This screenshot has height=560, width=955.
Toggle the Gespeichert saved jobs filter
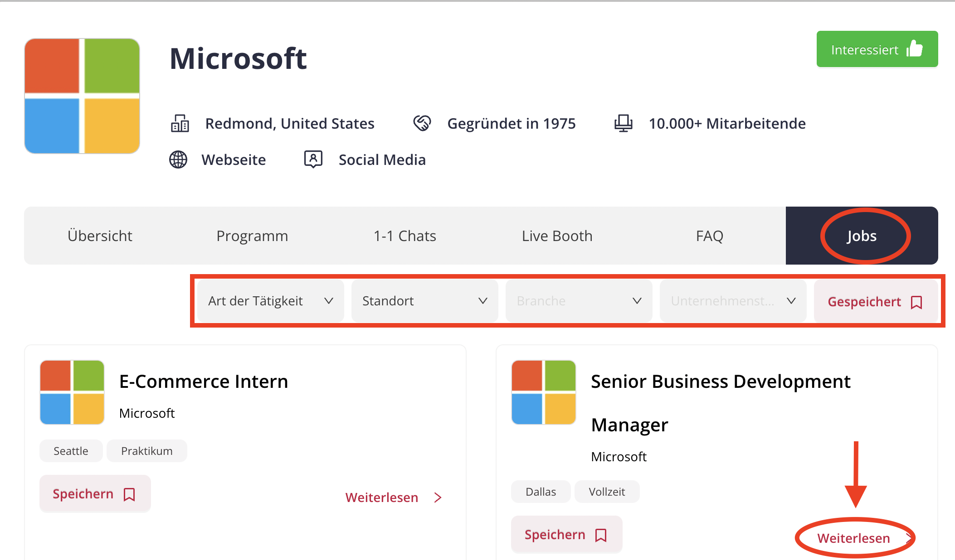(876, 301)
